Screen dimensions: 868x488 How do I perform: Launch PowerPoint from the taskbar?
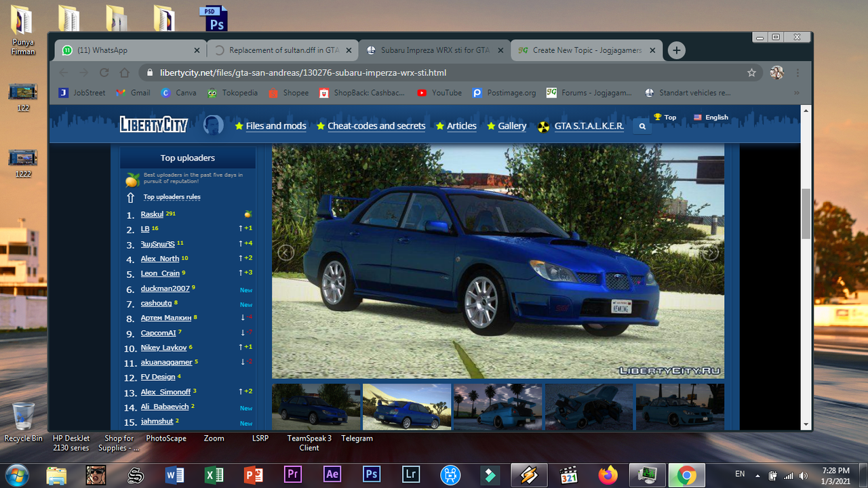[254, 475]
